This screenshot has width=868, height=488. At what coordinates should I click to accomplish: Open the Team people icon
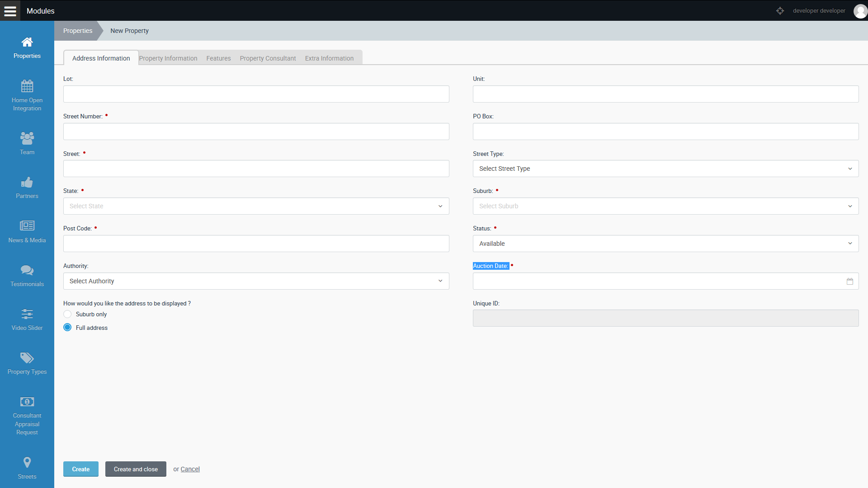[27, 138]
